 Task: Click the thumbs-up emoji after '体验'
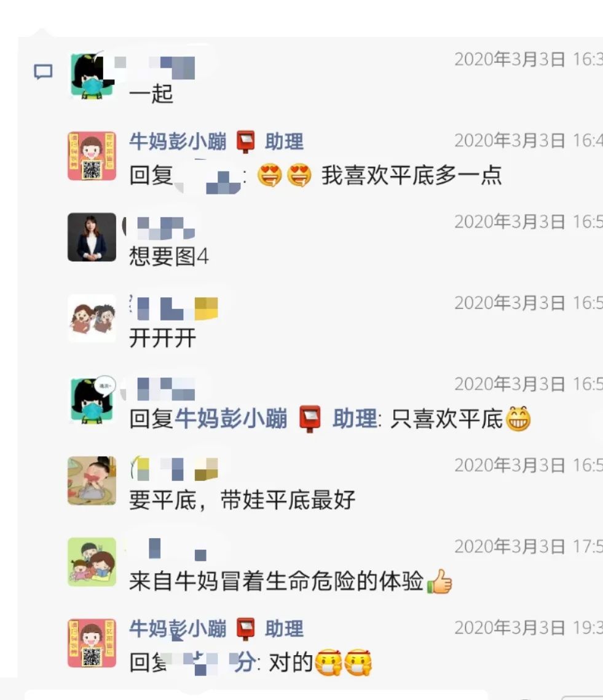(x=439, y=581)
